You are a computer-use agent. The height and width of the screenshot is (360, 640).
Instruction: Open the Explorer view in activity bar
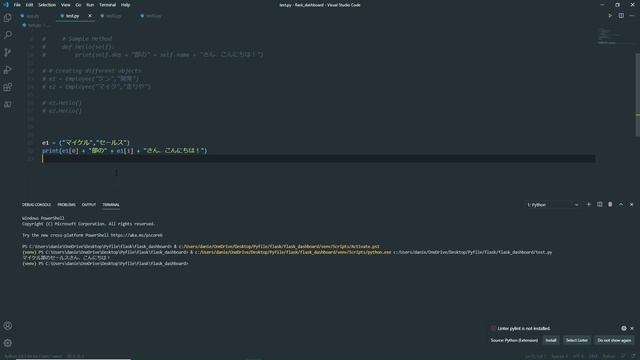click(x=7, y=18)
